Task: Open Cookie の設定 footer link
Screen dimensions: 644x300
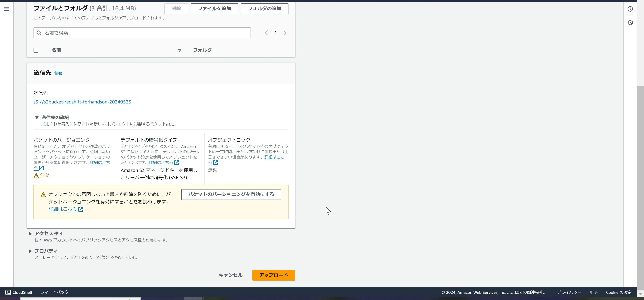Action: (619, 292)
